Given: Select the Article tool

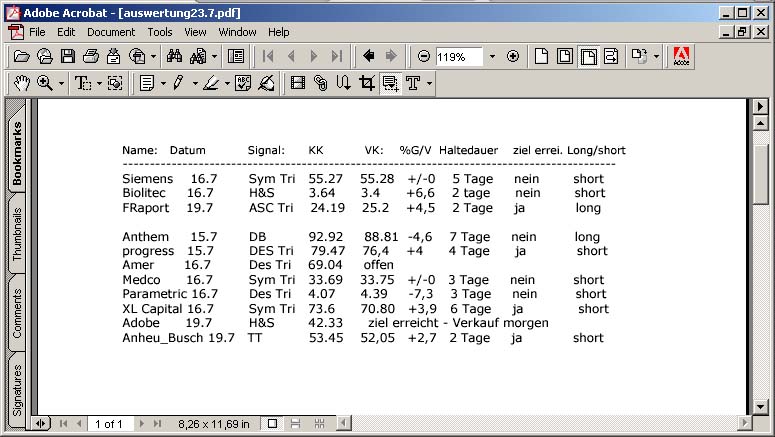Looking at the screenshot, I should [344, 83].
